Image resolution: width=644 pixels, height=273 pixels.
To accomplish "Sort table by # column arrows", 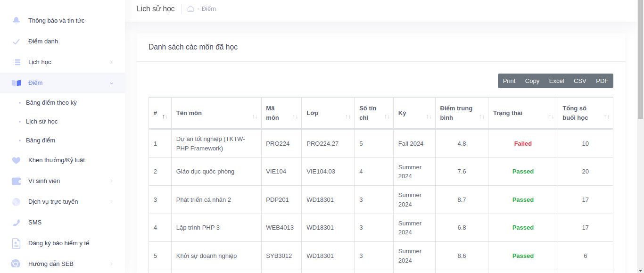I will click(x=165, y=117).
